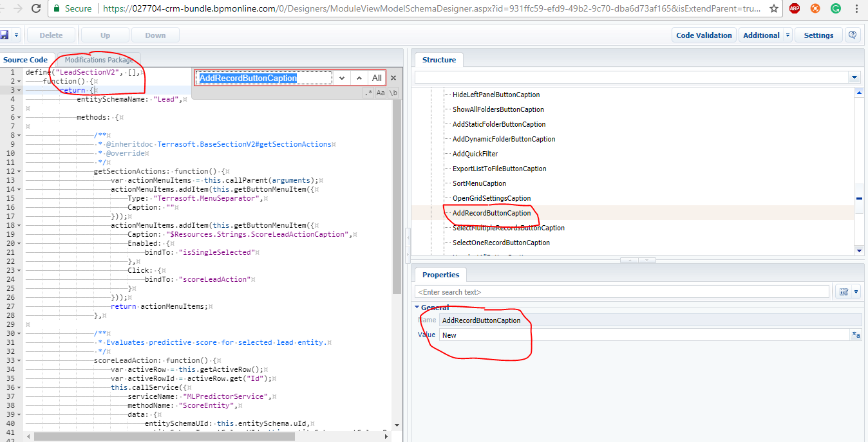Select the Structure tab
This screenshot has width=868, height=442.
439,60
